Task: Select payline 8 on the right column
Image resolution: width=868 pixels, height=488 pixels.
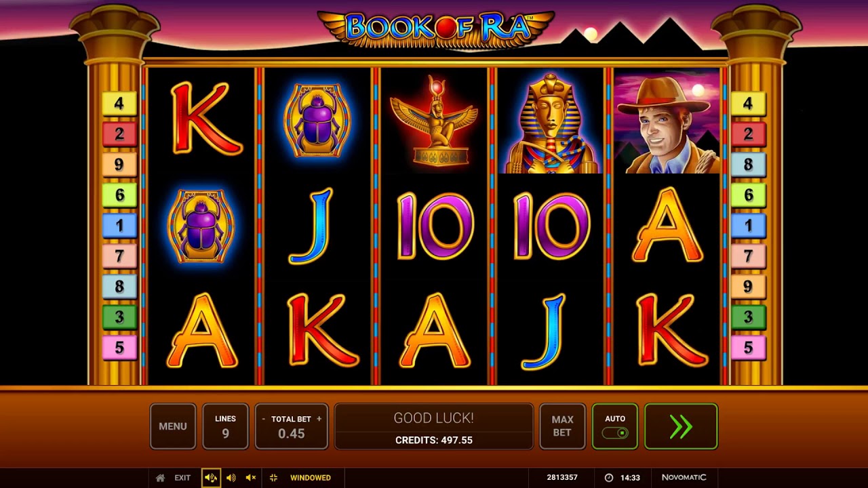Action: (x=748, y=165)
